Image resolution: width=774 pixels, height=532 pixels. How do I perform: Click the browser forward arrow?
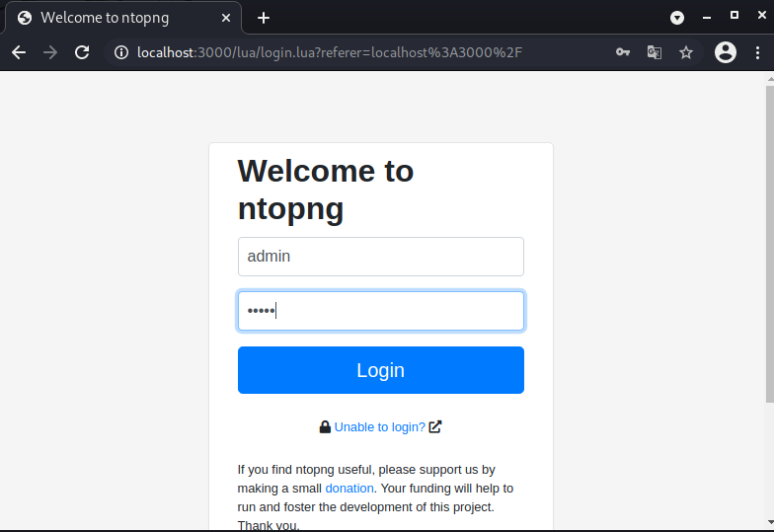click(50, 52)
